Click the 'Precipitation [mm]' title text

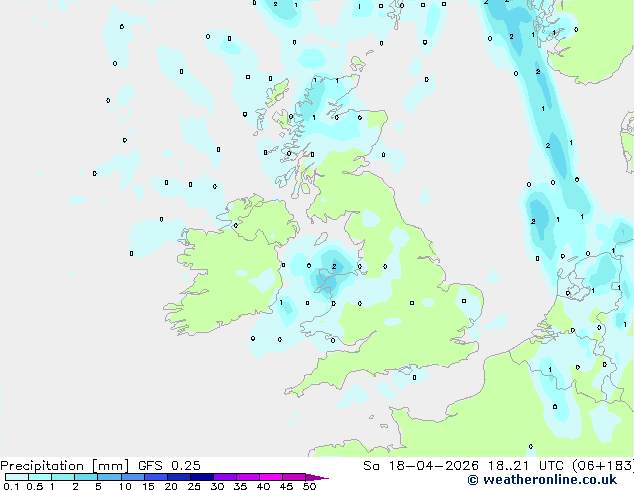coord(65,466)
